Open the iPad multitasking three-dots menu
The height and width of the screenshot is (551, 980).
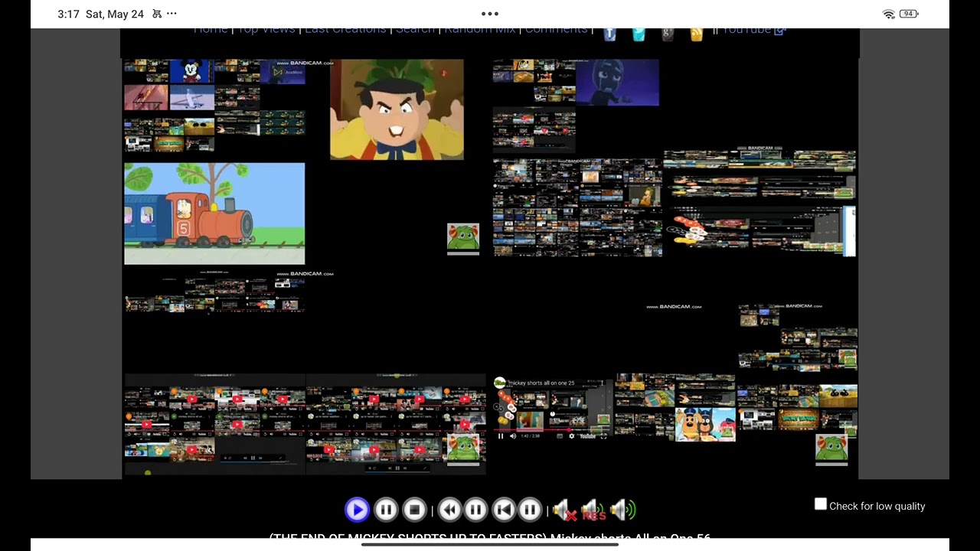[x=490, y=14]
